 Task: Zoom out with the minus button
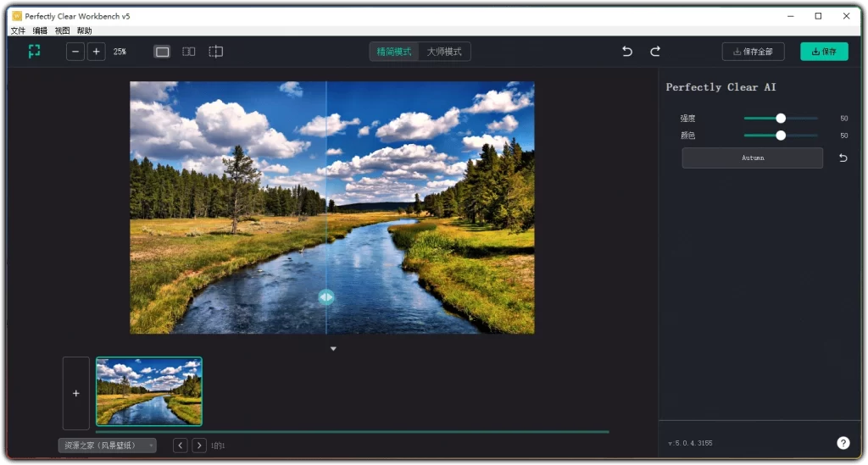coord(75,52)
